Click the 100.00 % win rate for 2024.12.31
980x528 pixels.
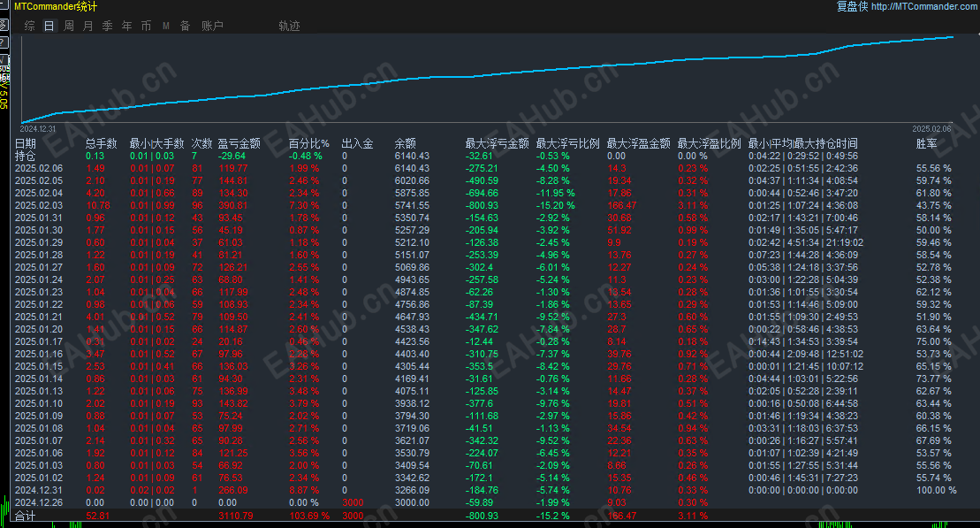[936, 490]
